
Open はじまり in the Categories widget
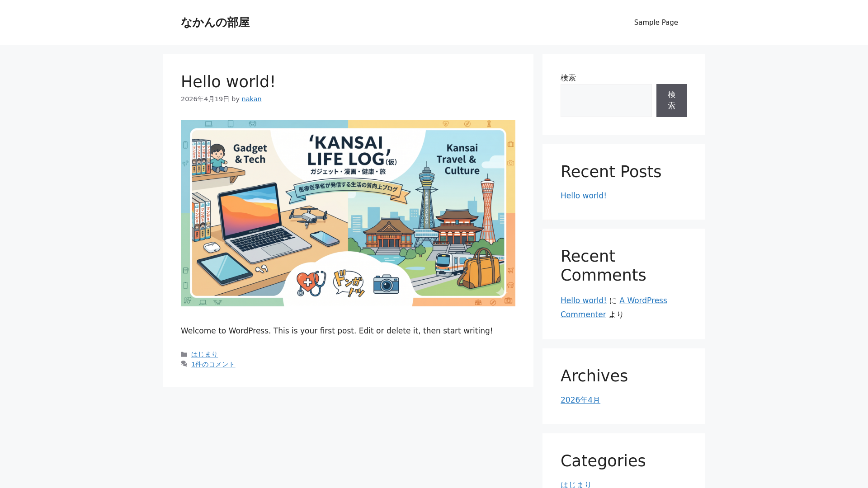[576, 484]
